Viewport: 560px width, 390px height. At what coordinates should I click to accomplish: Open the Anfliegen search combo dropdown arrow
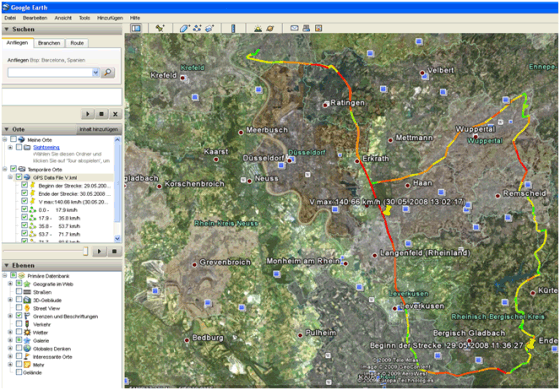pyautogui.click(x=95, y=72)
